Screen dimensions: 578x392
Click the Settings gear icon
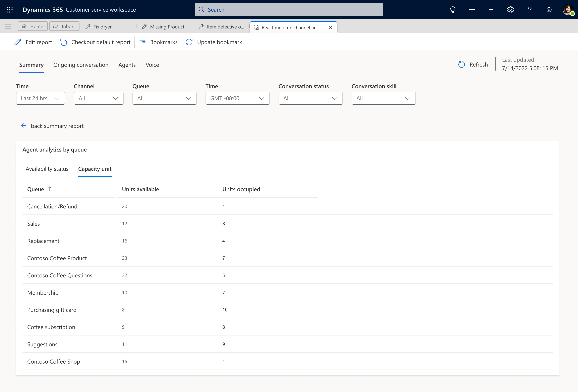(510, 10)
